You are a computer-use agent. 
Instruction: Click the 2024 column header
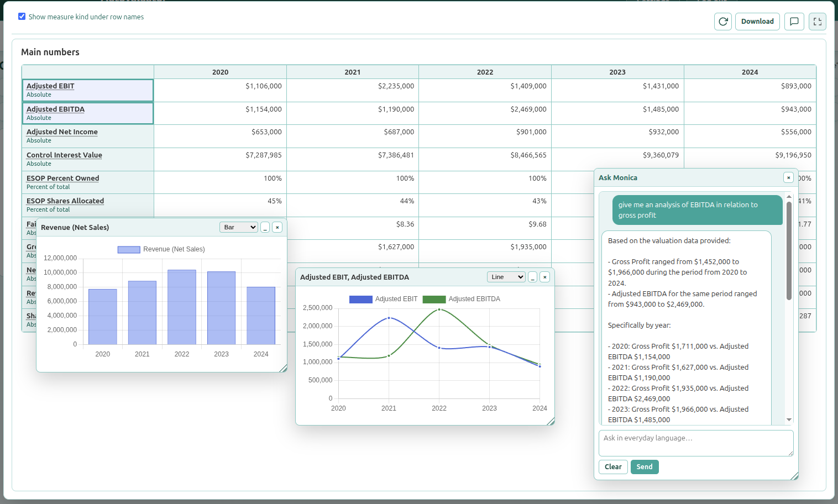tap(750, 72)
